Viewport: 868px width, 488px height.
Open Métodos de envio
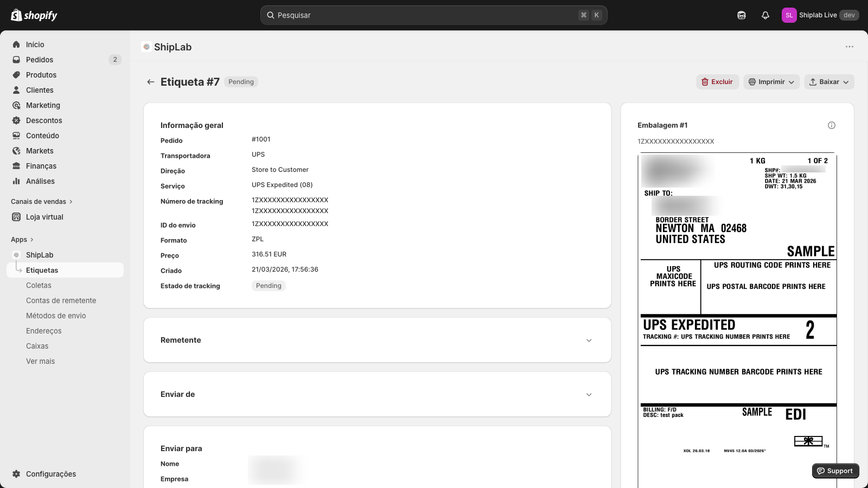click(x=56, y=316)
